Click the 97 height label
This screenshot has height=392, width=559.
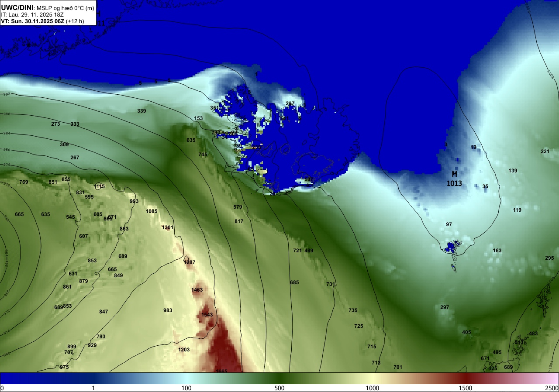(x=449, y=224)
